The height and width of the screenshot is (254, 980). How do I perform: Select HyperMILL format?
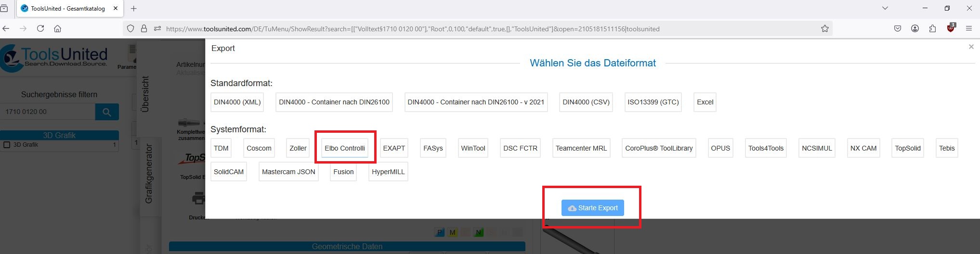pyautogui.click(x=388, y=172)
